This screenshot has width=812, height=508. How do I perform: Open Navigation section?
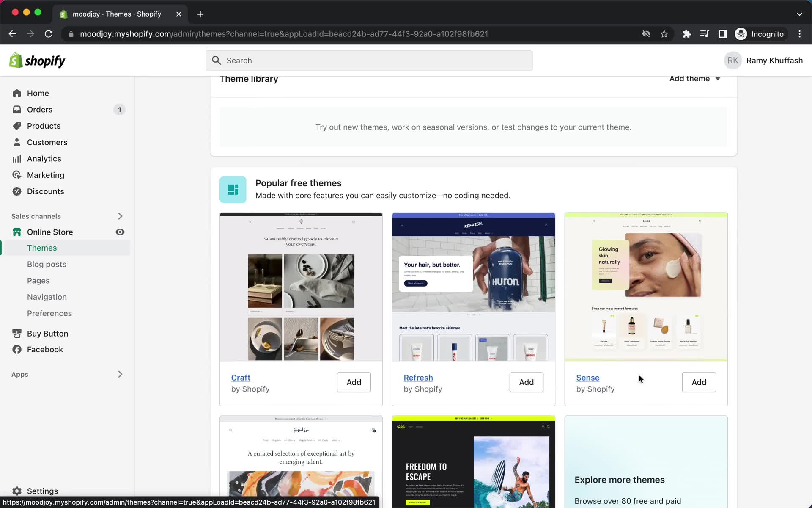click(47, 297)
